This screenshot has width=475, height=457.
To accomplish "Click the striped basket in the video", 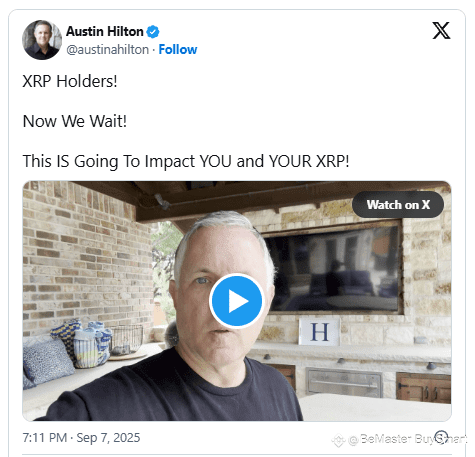I will [92, 347].
